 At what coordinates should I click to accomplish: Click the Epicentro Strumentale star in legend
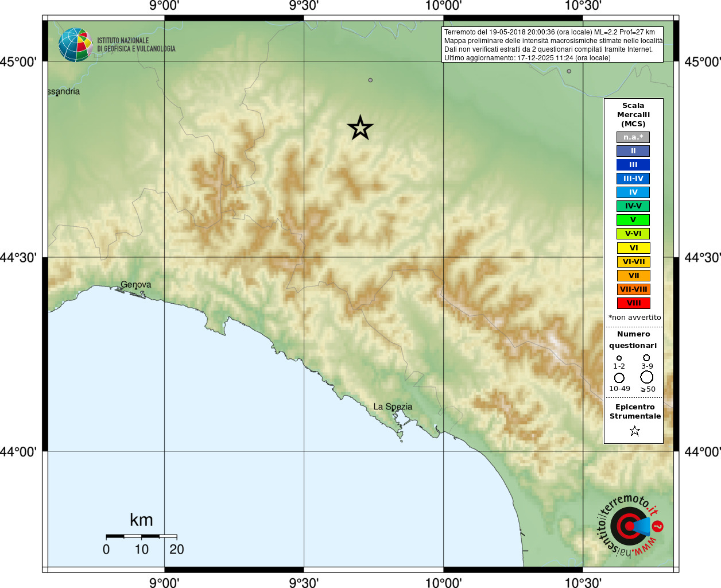point(634,431)
